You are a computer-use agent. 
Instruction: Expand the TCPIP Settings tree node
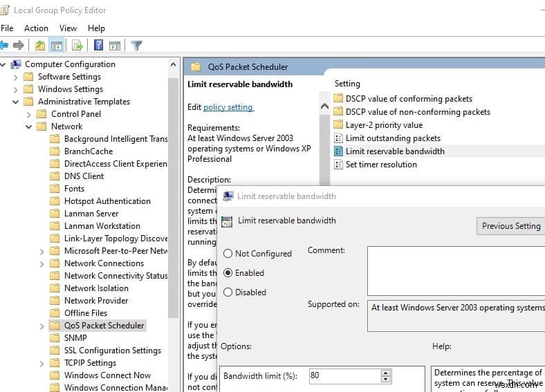(41, 364)
